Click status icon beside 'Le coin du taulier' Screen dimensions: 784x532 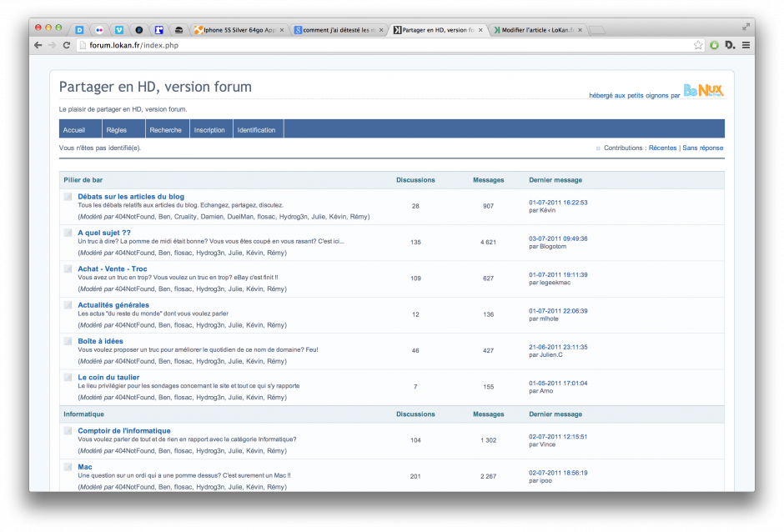[x=68, y=378]
